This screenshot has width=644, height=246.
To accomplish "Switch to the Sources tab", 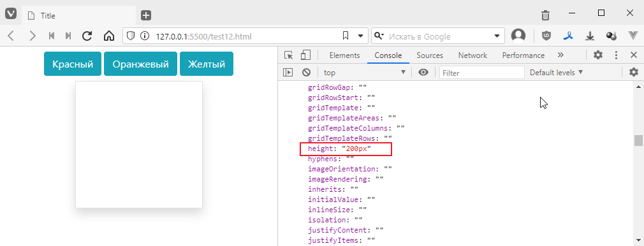I will (430, 55).
